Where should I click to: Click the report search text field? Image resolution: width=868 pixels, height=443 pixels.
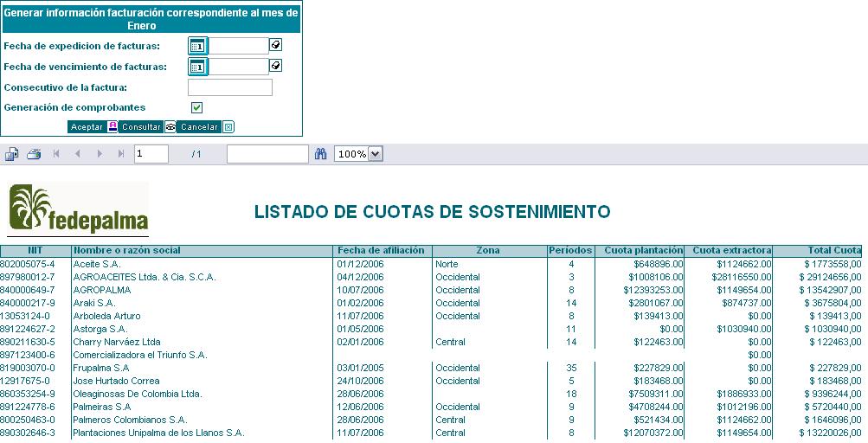268,154
